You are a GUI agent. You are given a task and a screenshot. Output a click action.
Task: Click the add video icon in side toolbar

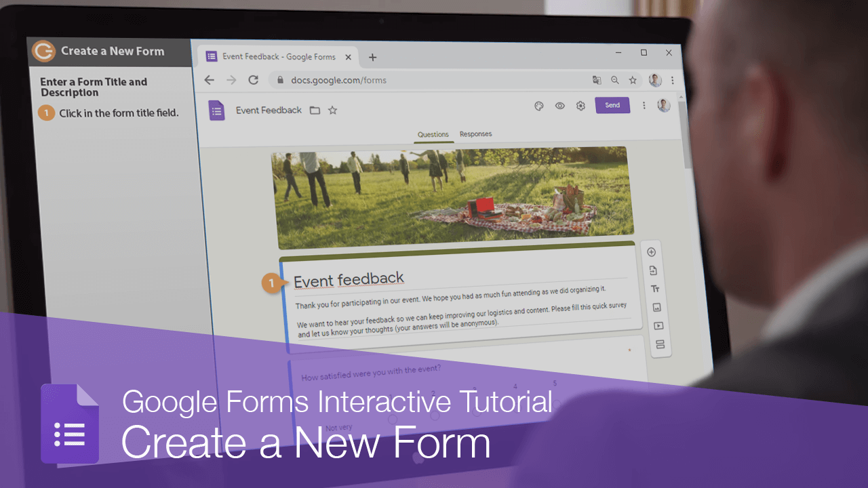pyautogui.click(x=658, y=325)
